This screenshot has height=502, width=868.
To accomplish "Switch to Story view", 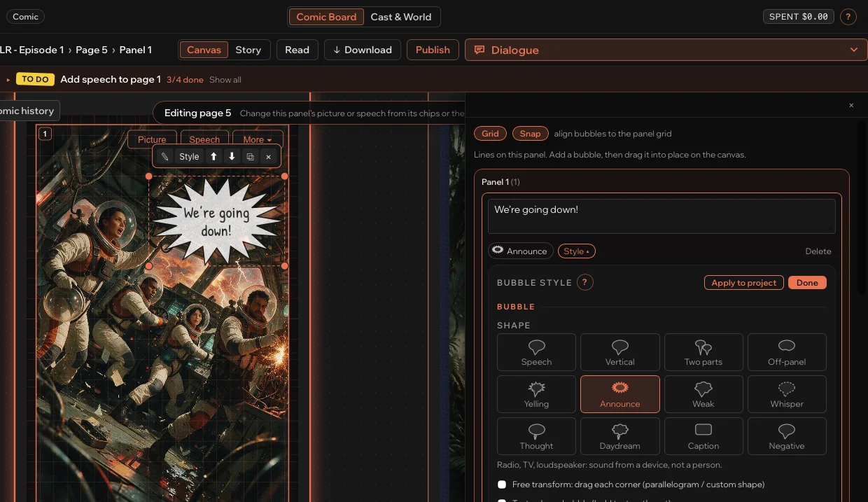I will pyautogui.click(x=248, y=50).
